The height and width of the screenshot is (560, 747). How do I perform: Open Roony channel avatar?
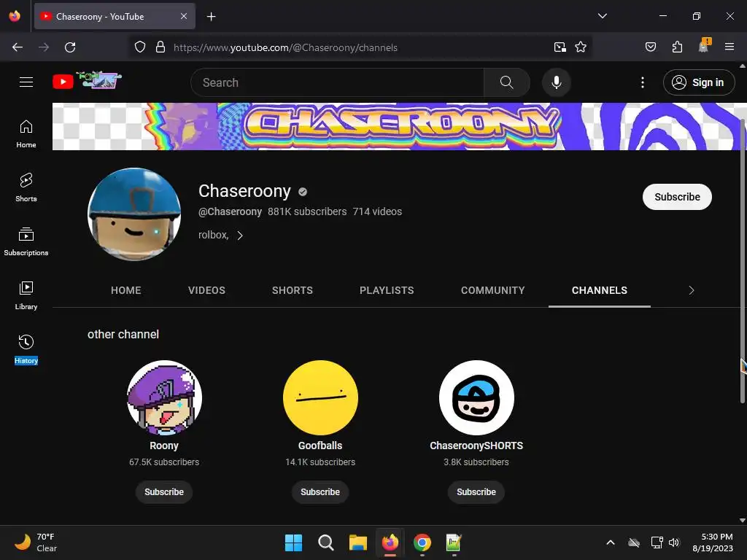[164, 397]
